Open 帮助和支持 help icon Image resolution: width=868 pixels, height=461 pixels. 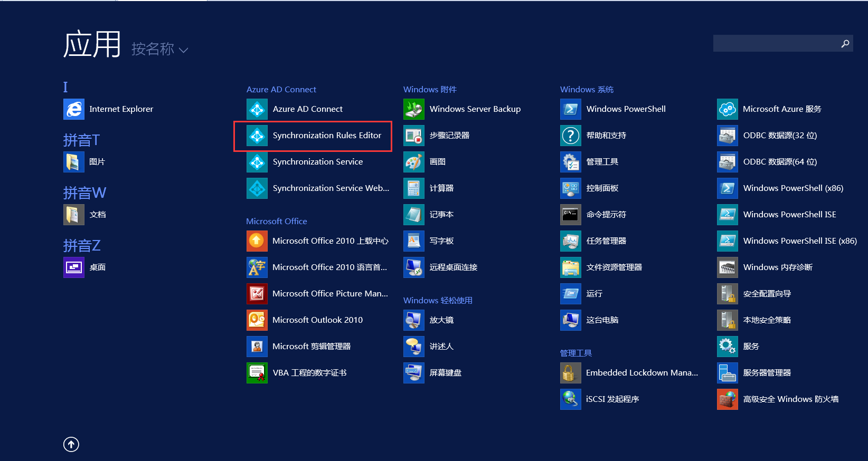click(x=571, y=136)
